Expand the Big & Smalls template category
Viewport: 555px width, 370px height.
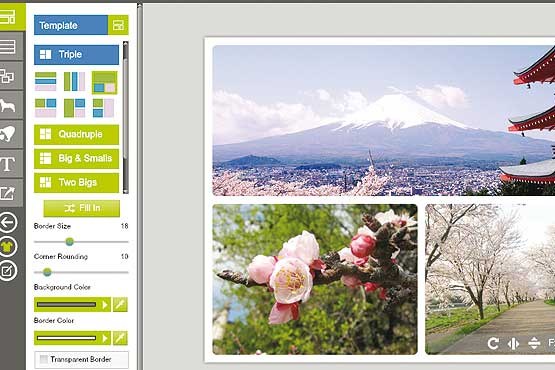click(x=76, y=159)
